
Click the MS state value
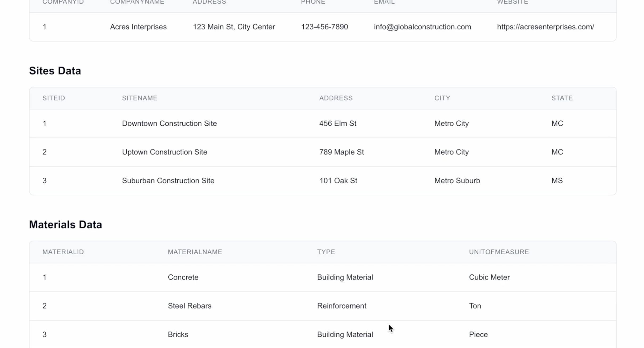[x=557, y=180]
